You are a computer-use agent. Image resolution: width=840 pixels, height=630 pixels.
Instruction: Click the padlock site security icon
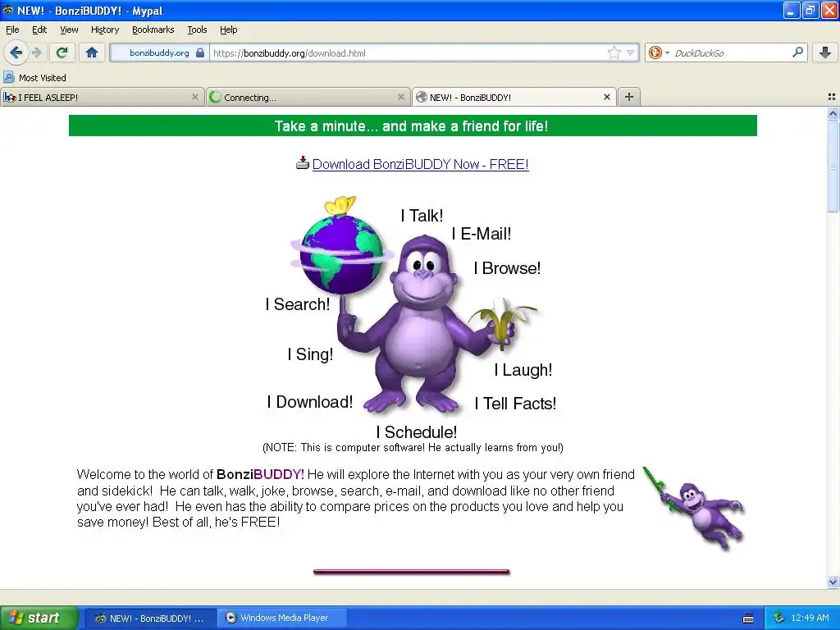(200, 52)
